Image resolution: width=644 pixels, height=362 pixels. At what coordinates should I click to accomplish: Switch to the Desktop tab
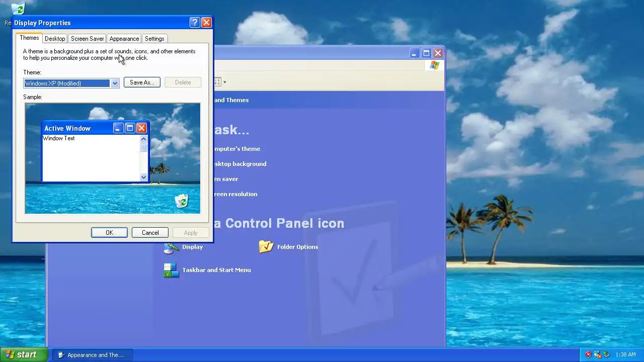pyautogui.click(x=54, y=39)
